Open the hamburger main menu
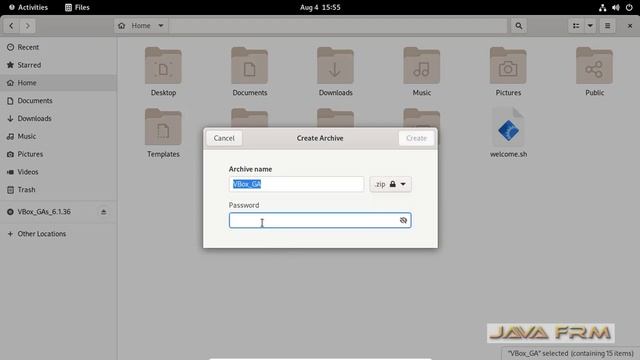The height and width of the screenshot is (360, 640). click(x=607, y=26)
